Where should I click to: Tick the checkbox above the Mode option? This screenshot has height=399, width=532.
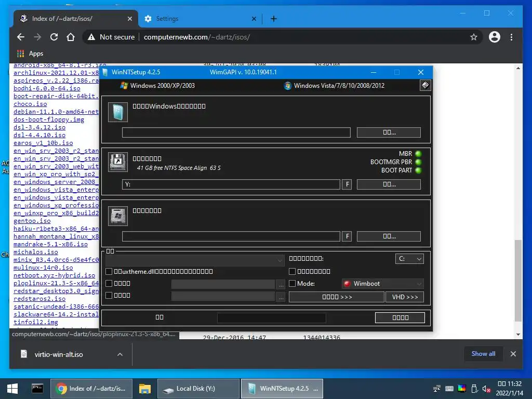(x=292, y=271)
